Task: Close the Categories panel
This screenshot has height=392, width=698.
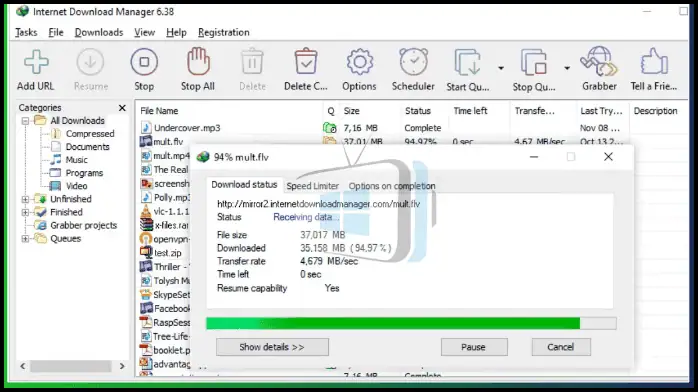Action: (x=122, y=108)
